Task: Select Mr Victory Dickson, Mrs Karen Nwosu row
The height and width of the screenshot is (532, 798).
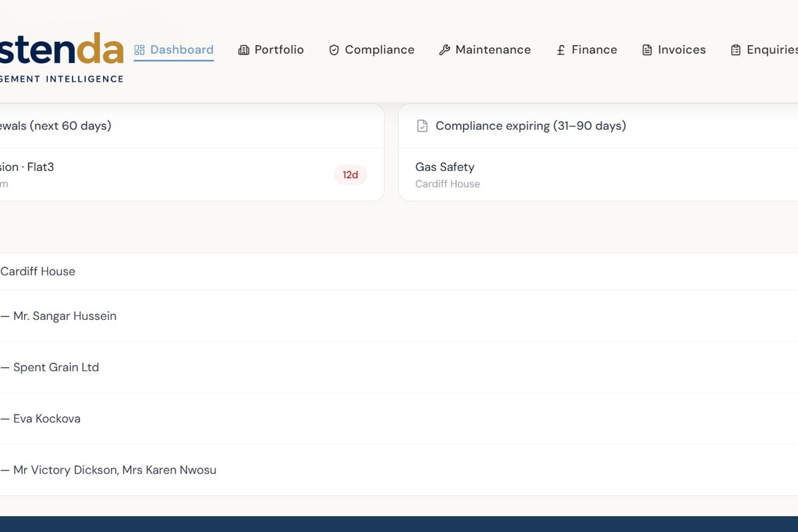Action: tap(399, 470)
